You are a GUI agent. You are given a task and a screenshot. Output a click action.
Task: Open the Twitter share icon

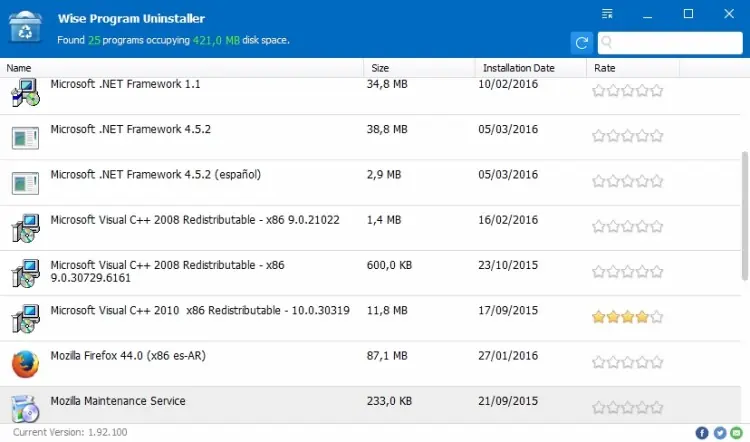click(x=719, y=433)
